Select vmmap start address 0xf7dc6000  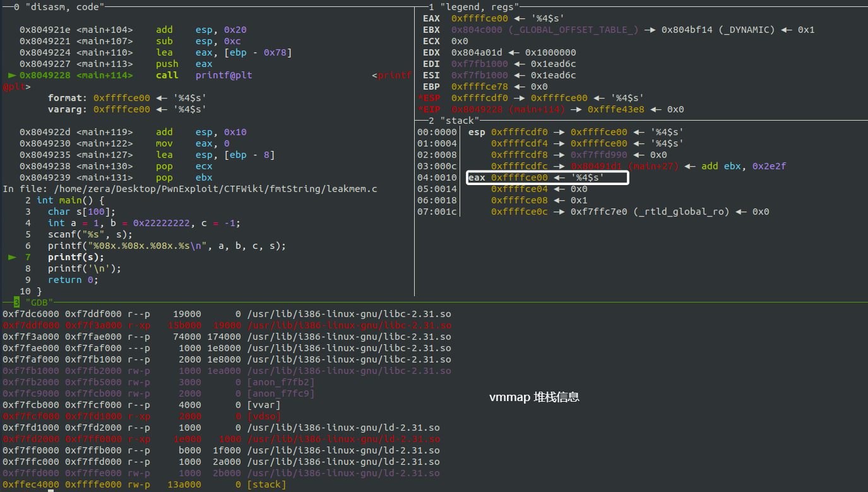click(x=31, y=314)
